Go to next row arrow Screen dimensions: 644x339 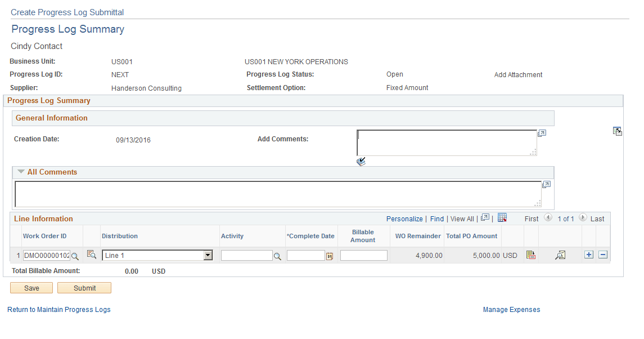(x=583, y=217)
